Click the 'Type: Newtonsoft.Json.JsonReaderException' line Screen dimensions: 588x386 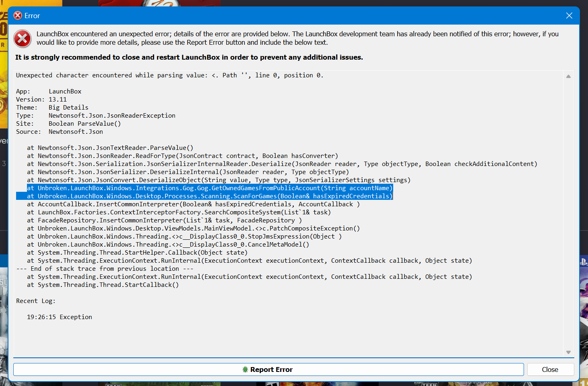tap(96, 116)
